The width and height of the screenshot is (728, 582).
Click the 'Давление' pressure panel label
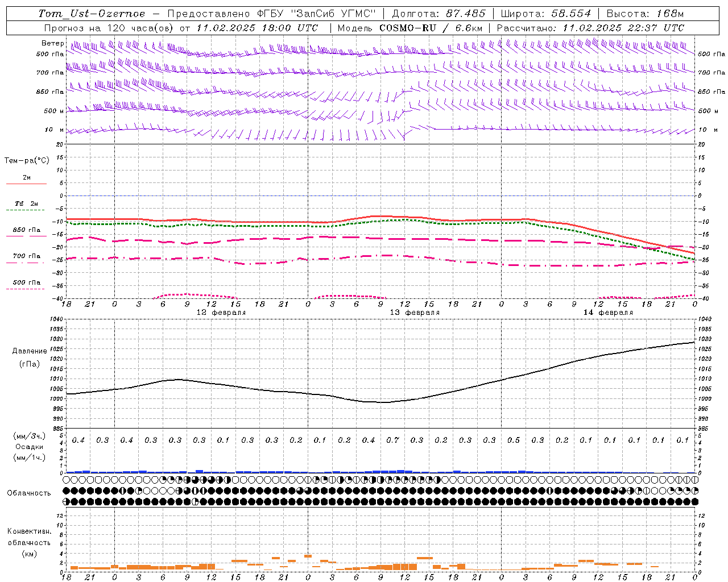pos(30,351)
